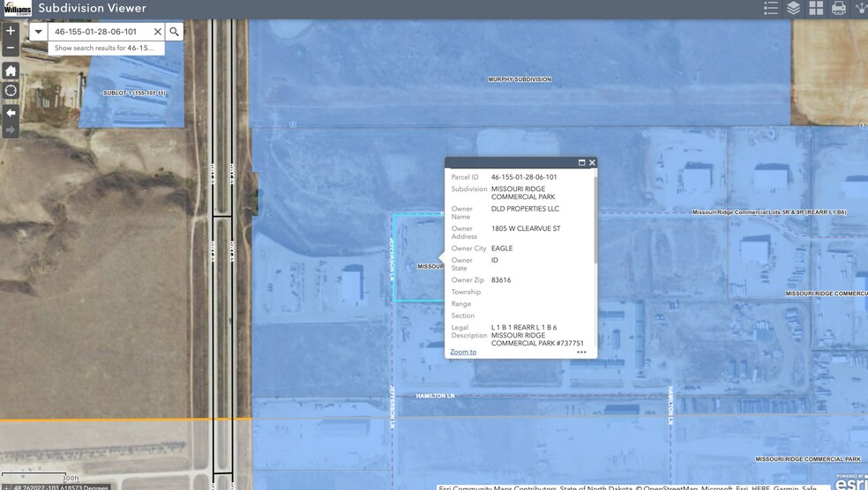Select MISSOURI RIDGE COMMERCIAL PARK subdivision value

[522, 192]
